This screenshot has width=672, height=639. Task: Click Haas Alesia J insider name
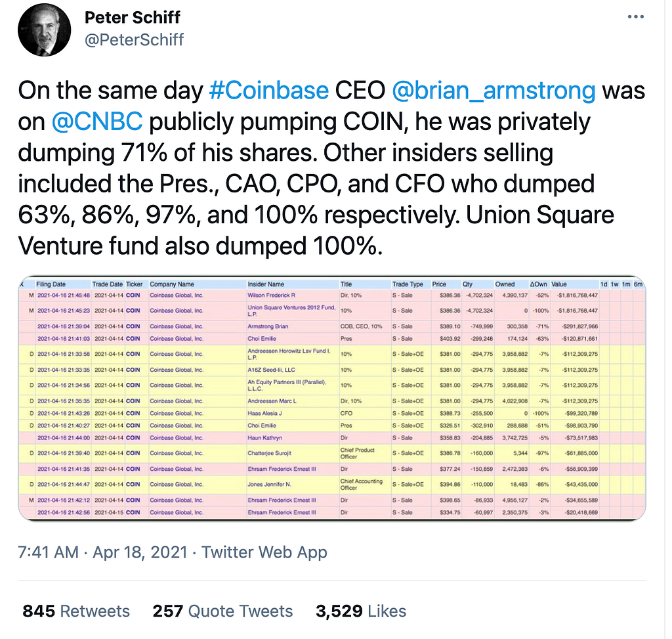[263, 412]
